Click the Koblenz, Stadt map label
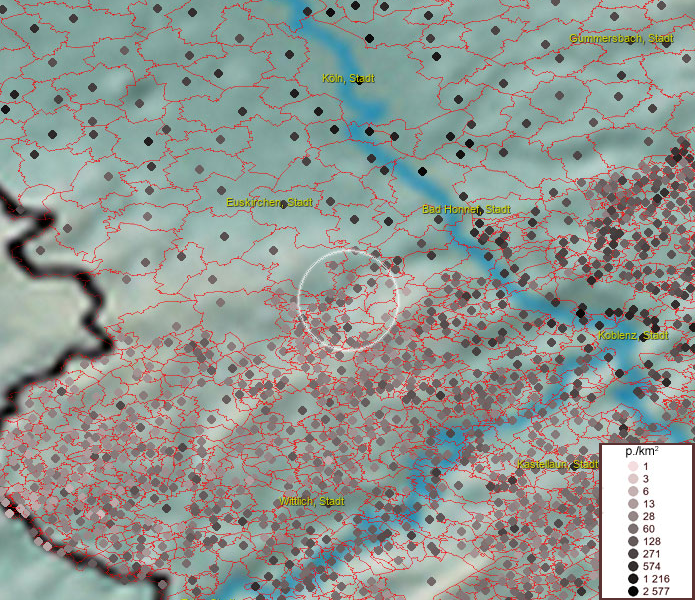695x600 pixels. tap(633, 335)
